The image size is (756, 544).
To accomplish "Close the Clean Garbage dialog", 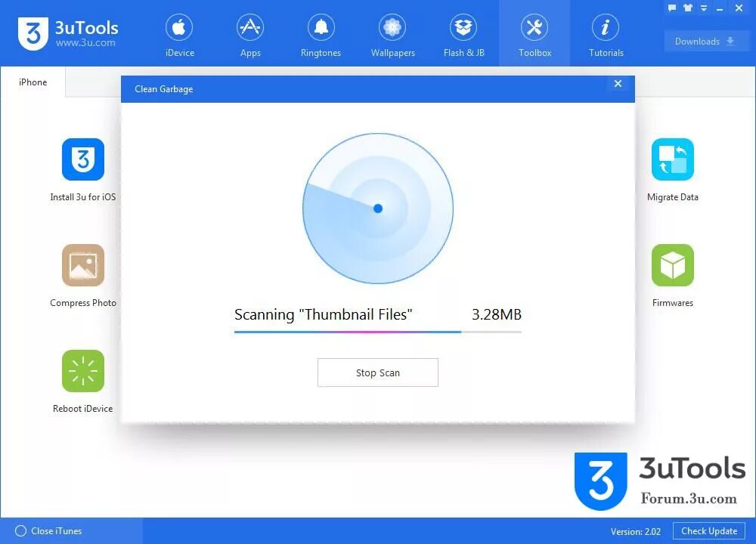I will tap(618, 84).
